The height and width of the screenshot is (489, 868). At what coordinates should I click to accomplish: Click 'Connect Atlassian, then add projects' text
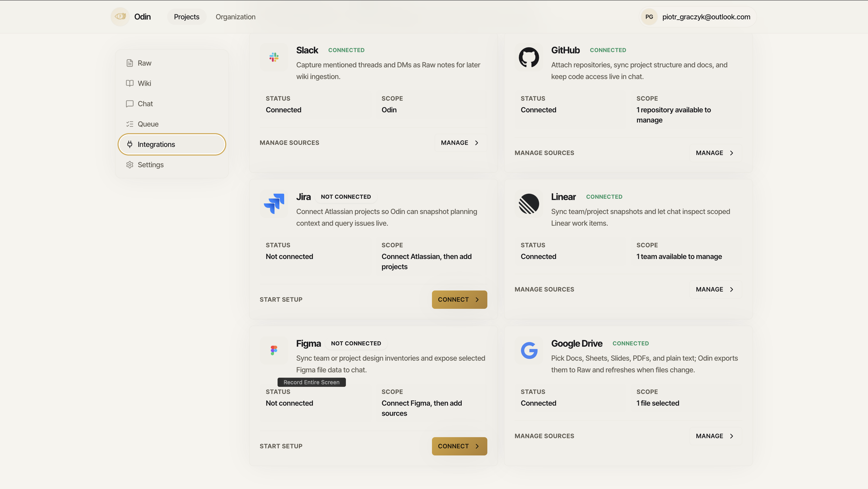[427, 262]
